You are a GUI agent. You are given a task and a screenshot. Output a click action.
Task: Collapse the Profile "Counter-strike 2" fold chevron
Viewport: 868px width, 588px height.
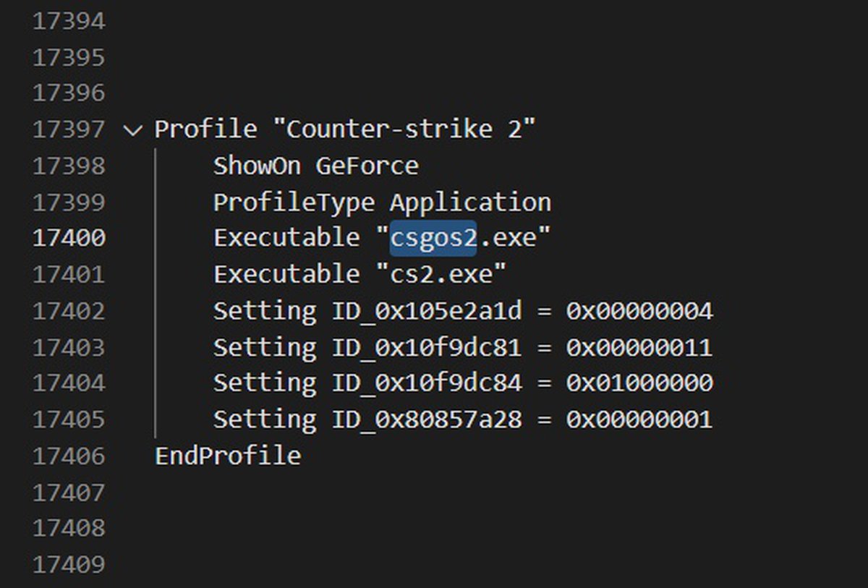click(x=132, y=130)
